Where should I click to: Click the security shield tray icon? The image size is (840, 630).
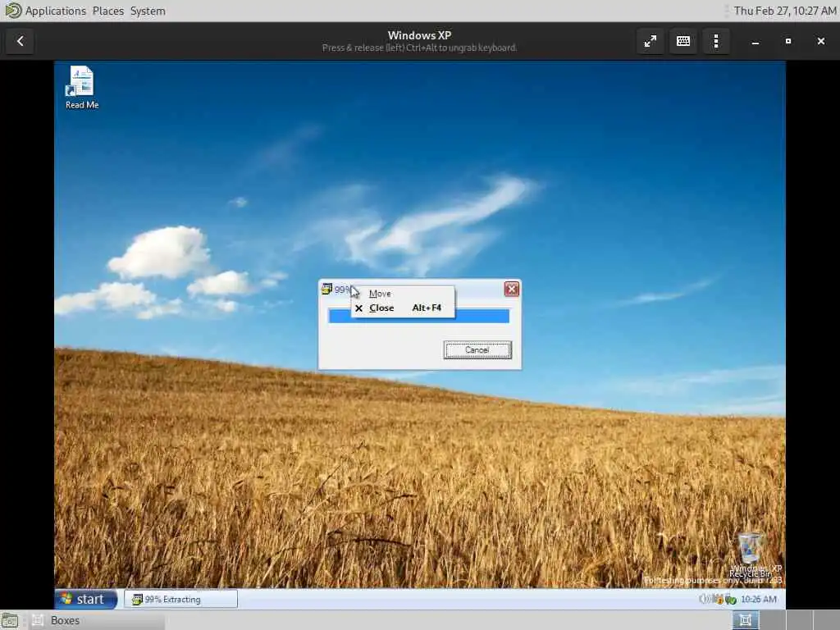tap(718, 599)
